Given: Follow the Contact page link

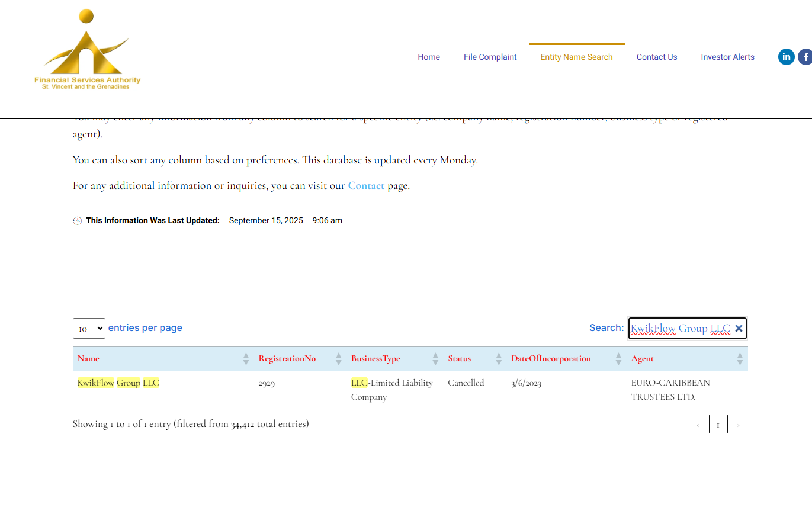Looking at the screenshot, I should [x=366, y=185].
